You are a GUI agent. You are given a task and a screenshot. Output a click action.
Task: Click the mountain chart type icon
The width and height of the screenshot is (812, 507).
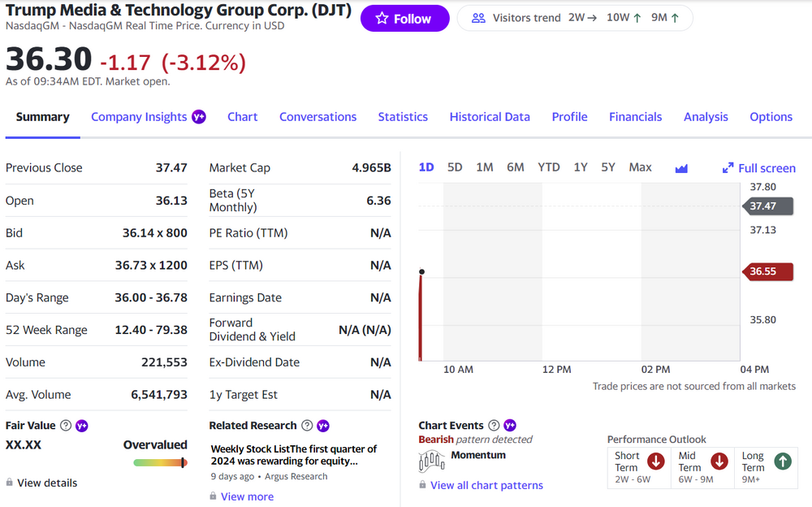click(x=681, y=168)
